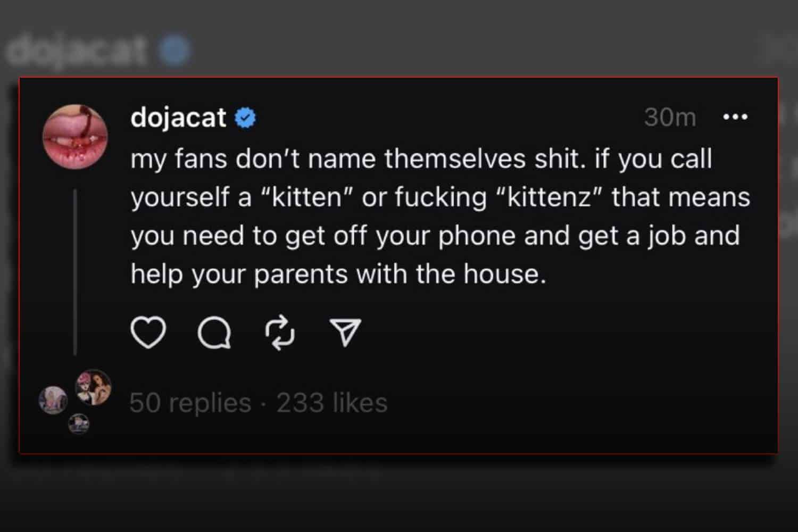798x532 pixels.
Task: Share the post via paper plane icon
Action: pos(346,333)
